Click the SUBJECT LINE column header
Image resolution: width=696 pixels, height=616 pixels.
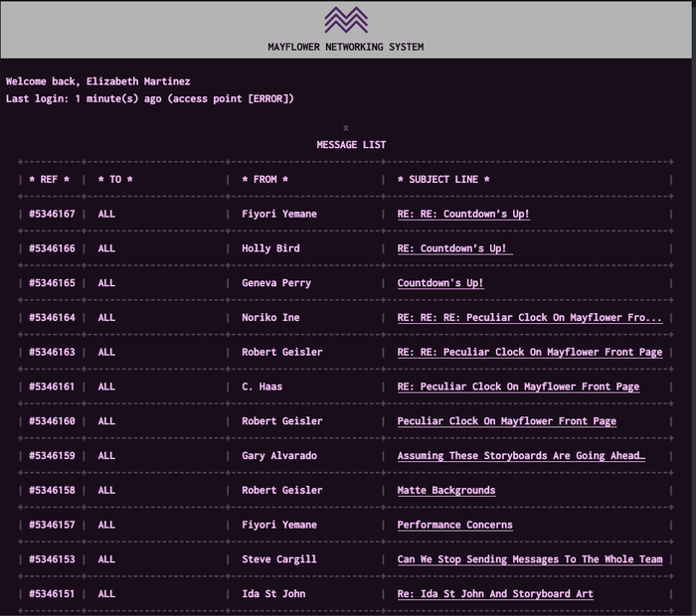click(443, 180)
